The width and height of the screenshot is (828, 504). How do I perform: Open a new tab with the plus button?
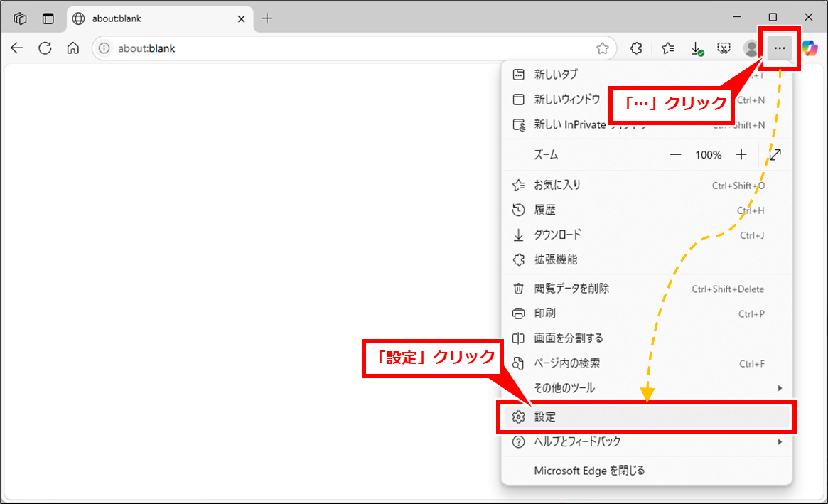pyautogui.click(x=267, y=18)
